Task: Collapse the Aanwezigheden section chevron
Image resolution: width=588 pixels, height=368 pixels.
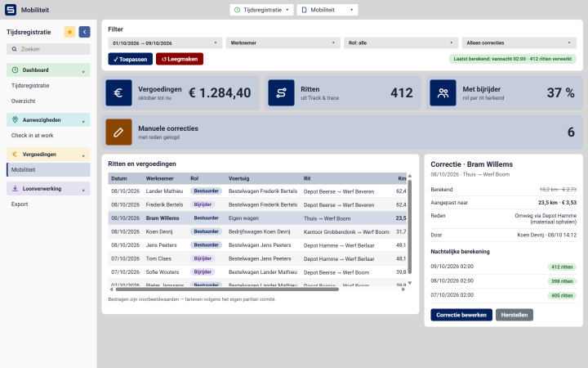Action: point(83,120)
